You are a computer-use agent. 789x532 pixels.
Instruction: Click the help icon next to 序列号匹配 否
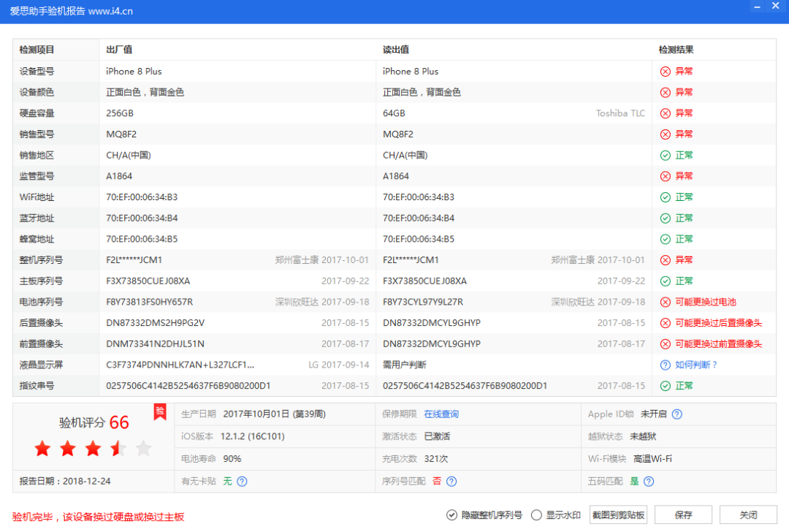pos(452,482)
